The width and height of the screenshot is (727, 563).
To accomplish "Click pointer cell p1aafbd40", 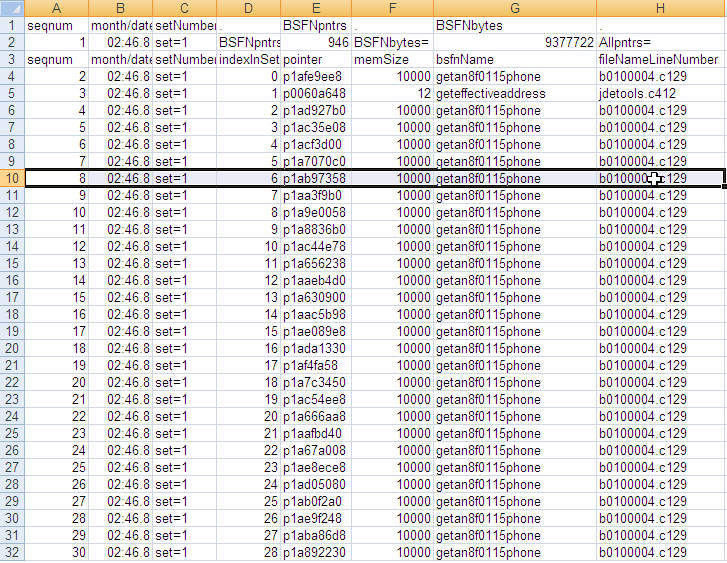I will click(316, 434).
